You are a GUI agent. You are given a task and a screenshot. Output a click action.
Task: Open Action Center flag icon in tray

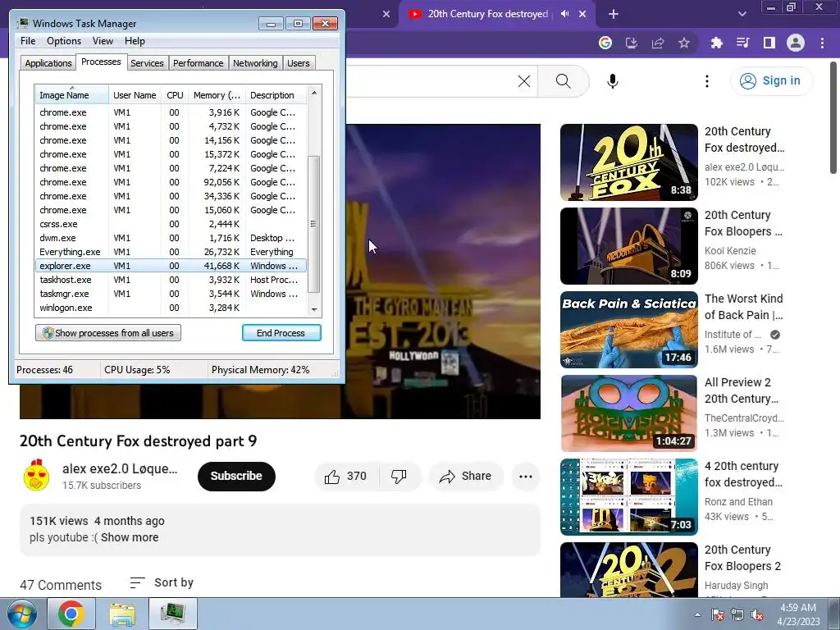tap(717, 615)
